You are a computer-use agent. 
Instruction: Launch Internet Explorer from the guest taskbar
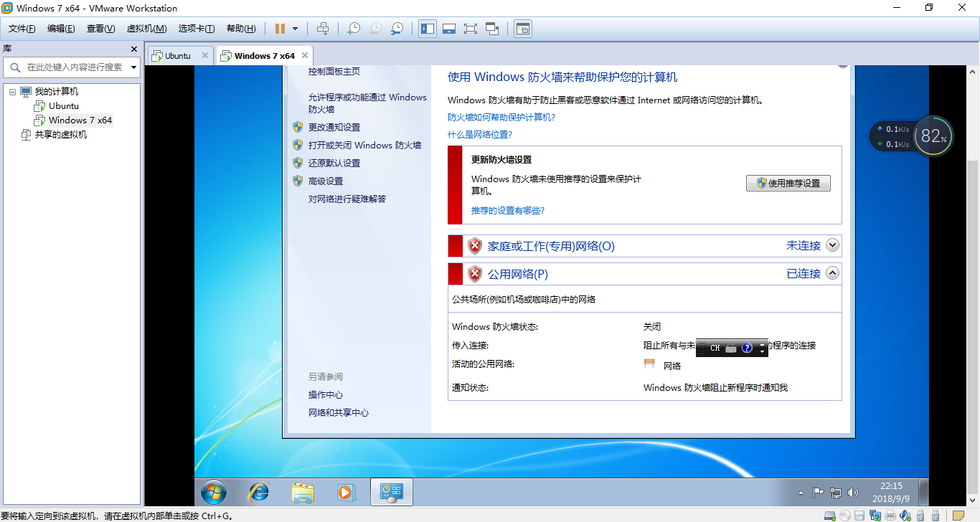click(258, 492)
